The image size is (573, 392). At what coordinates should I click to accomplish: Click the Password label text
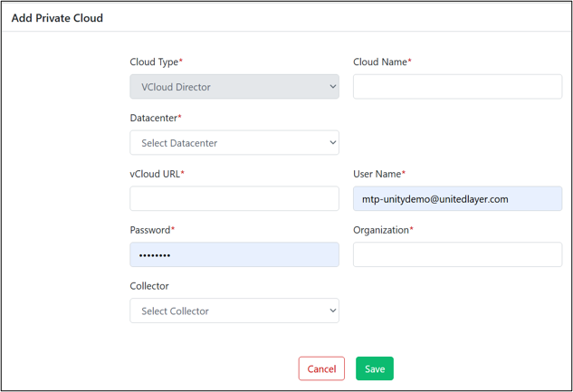(x=152, y=230)
